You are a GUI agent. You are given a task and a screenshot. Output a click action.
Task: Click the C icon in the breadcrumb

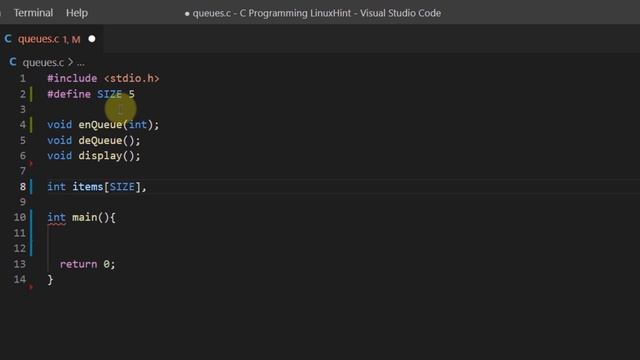[x=13, y=62]
